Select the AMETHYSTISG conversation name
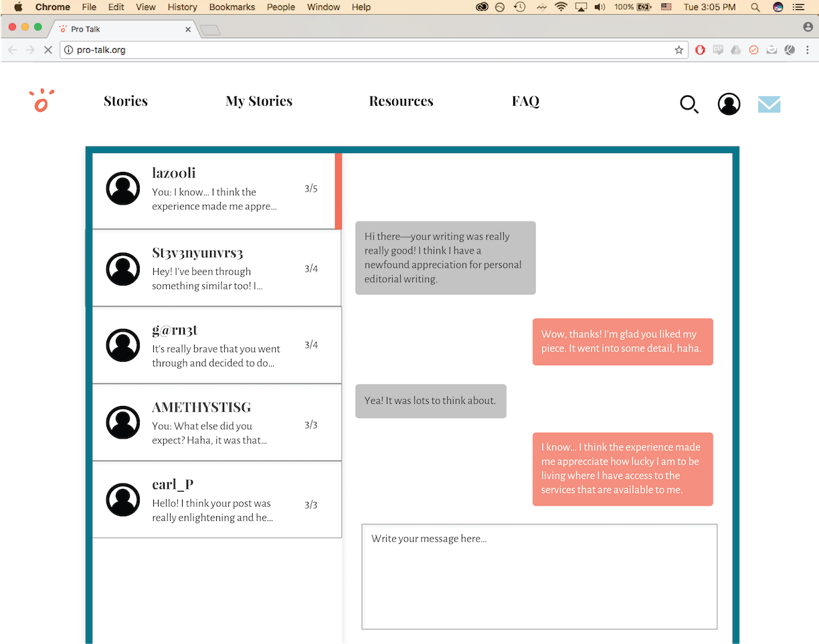The image size is (819, 644). (x=201, y=407)
